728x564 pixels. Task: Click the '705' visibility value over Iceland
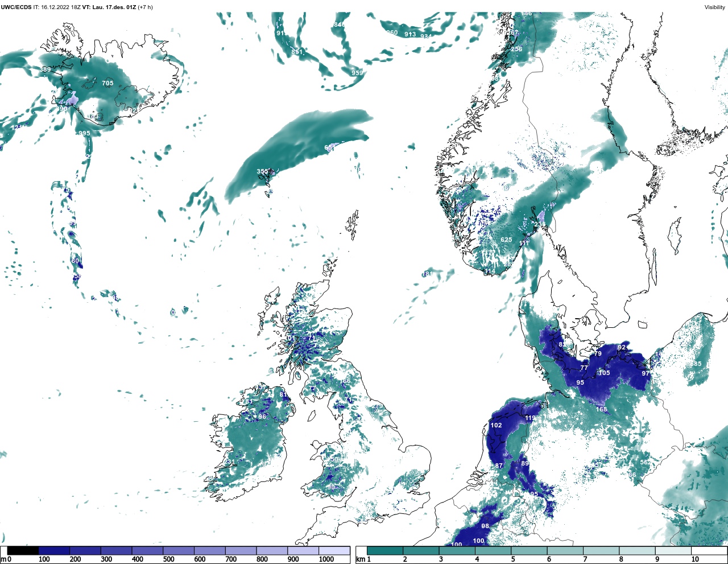pos(107,83)
